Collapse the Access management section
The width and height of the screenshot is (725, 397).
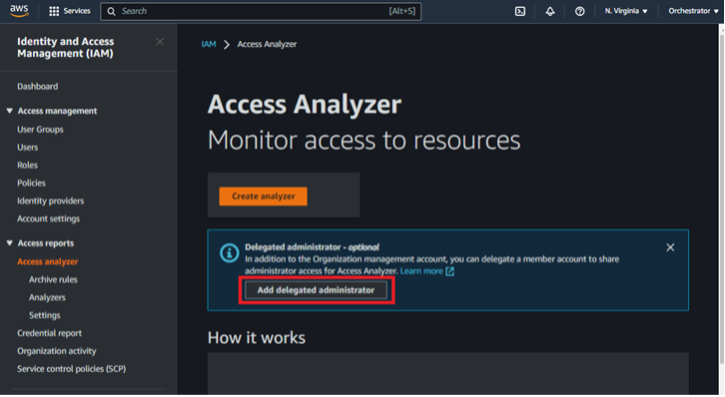(x=9, y=111)
